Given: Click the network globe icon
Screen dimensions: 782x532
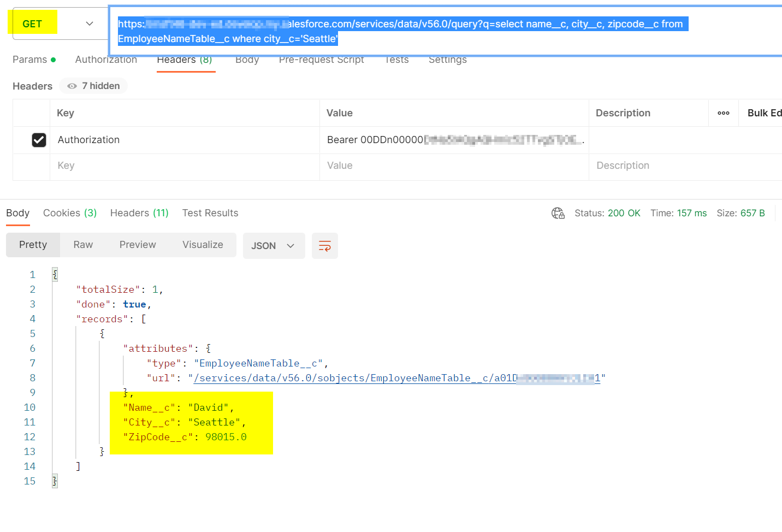Looking at the screenshot, I should pyautogui.click(x=558, y=213).
